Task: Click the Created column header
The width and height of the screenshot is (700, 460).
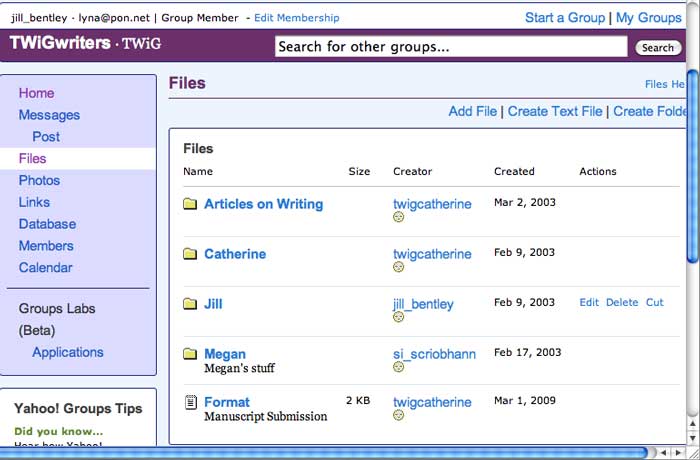Action: [x=514, y=171]
